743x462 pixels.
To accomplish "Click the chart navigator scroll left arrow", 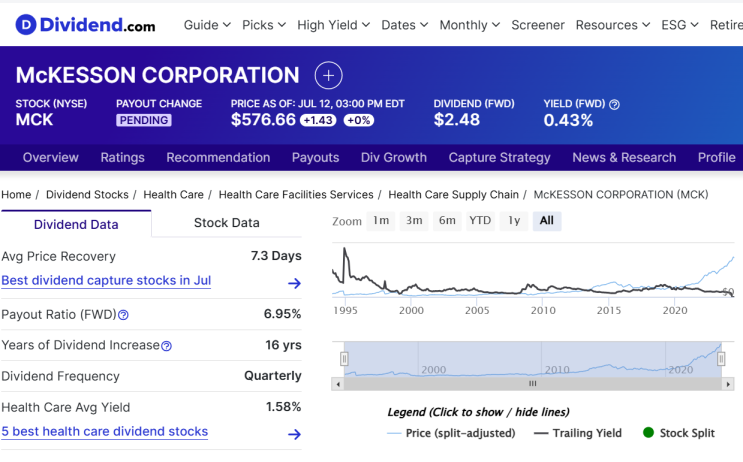I will (338, 383).
